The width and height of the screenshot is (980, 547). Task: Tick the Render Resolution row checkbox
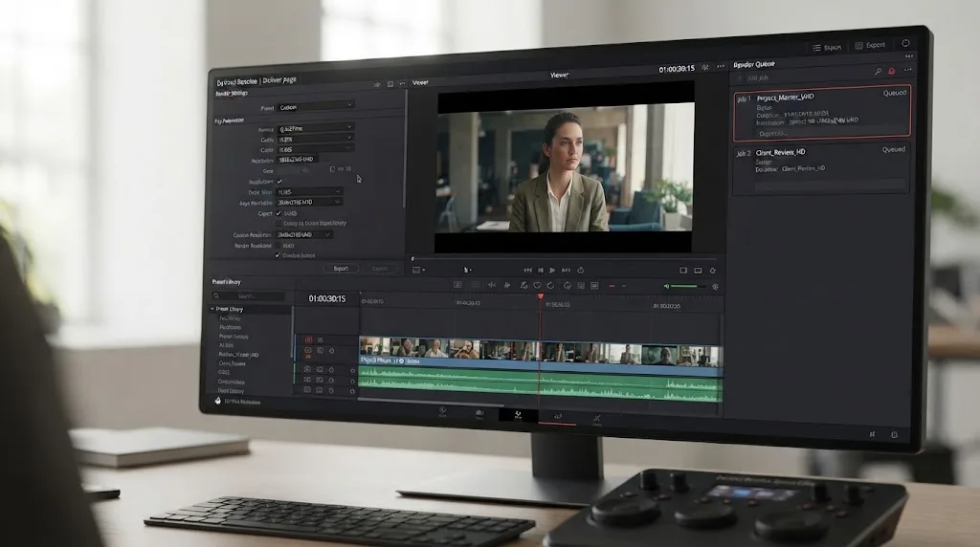coord(278,246)
